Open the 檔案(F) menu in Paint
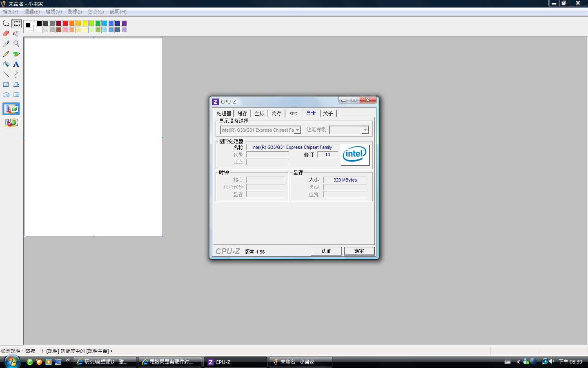This screenshot has width=588, height=368. tap(11, 12)
